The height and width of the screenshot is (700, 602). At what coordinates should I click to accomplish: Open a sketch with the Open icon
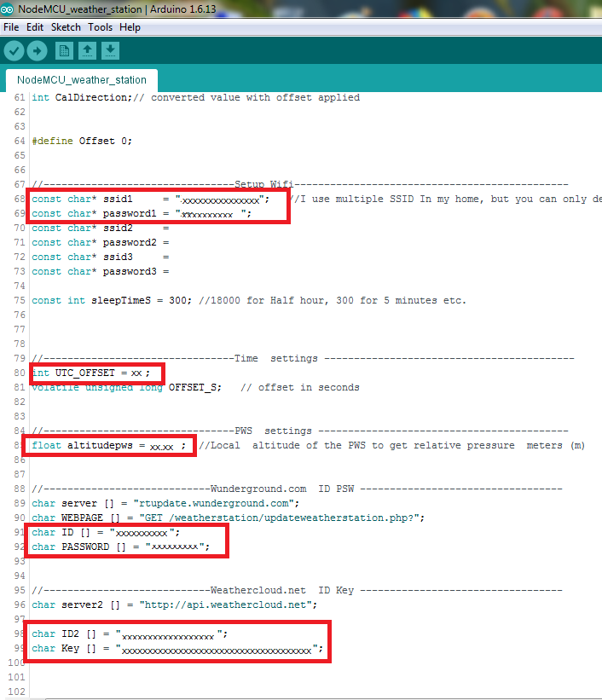(x=88, y=50)
